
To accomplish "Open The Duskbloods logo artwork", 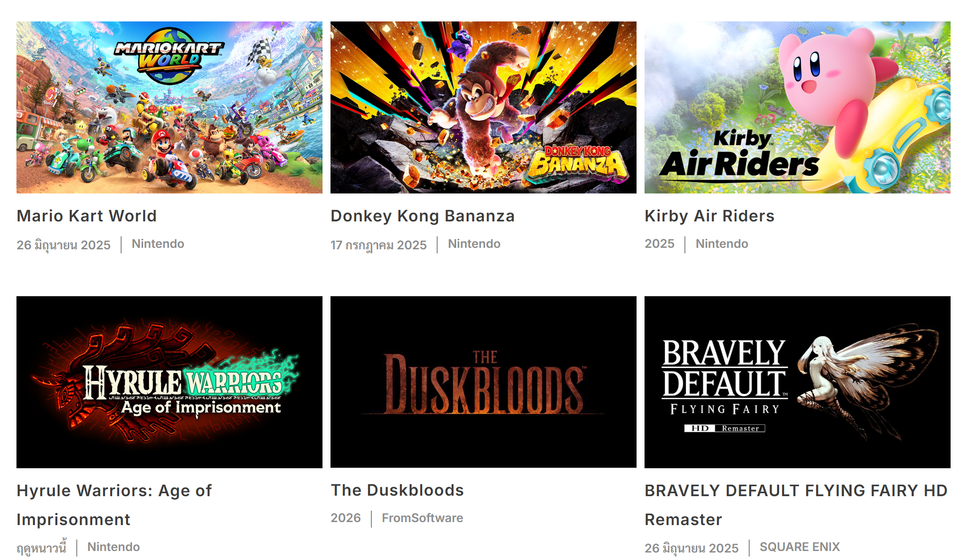I will pos(484,382).
